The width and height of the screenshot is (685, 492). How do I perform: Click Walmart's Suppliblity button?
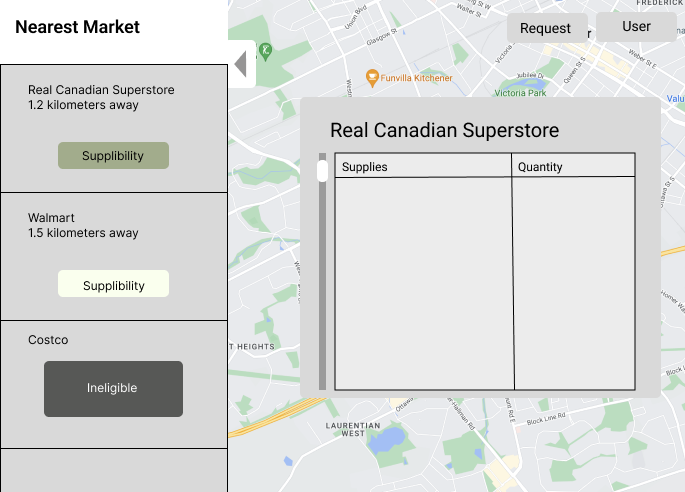tap(113, 284)
